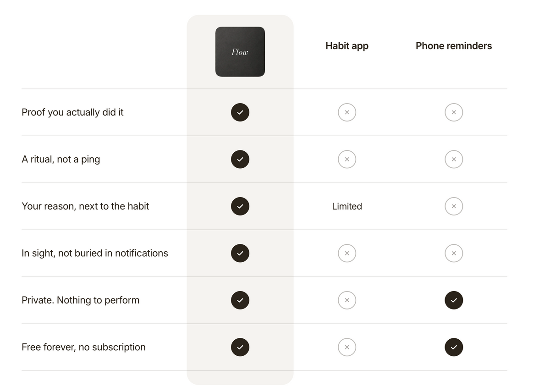Click Flow checkmark for Proof you actually did it

(240, 112)
